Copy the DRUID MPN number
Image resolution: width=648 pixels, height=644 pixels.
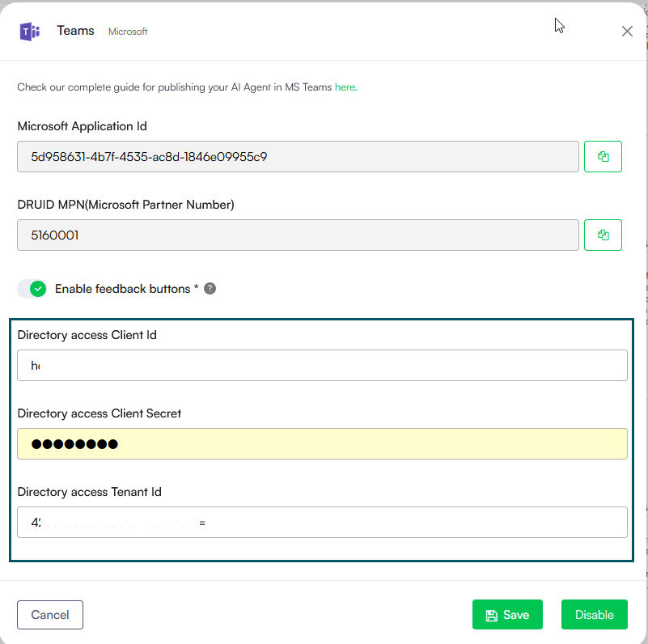click(x=603, y=235)
